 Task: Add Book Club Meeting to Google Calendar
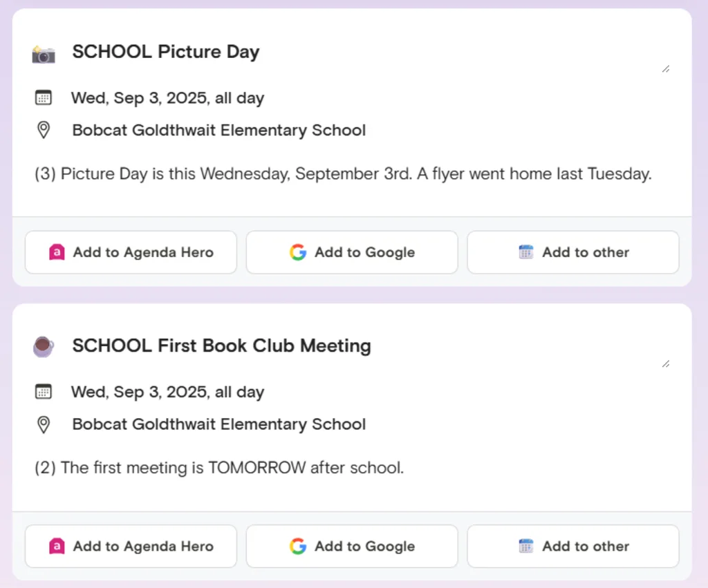[352, 547]
